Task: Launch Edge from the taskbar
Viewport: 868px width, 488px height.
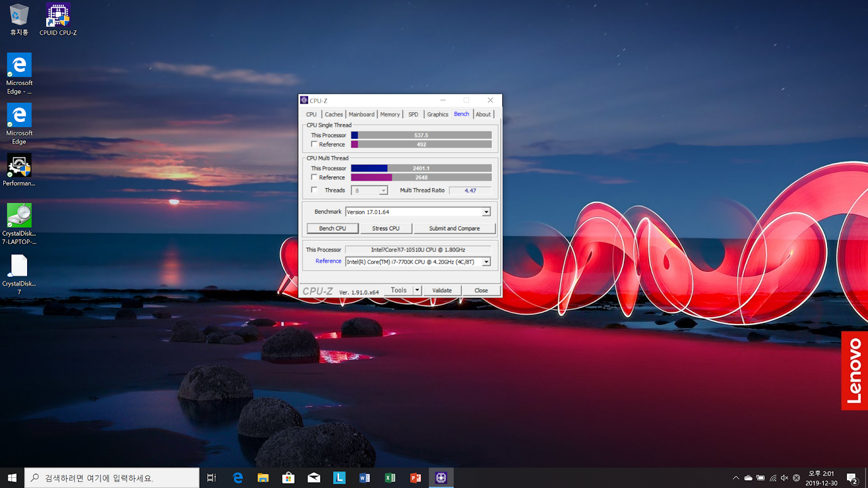Action: [x=238, y=478]
